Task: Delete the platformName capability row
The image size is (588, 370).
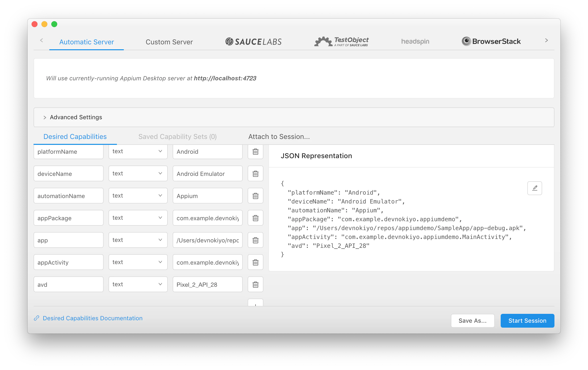Action: coord(255,151)
